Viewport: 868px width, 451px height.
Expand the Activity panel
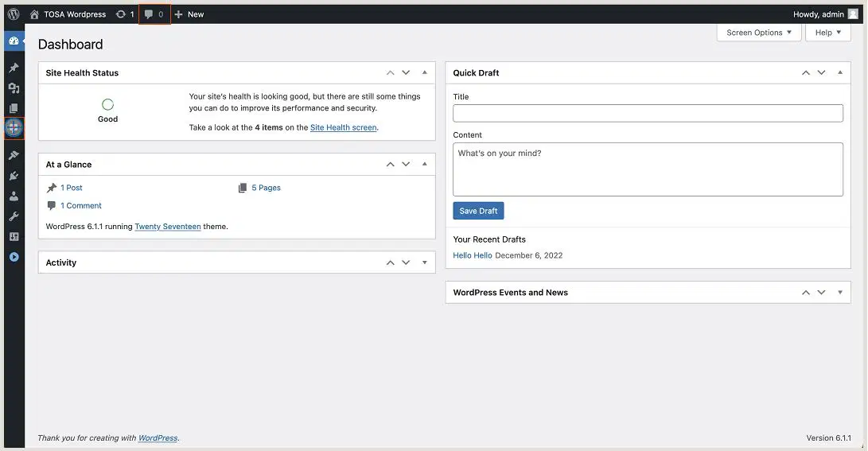pos(425,262)
